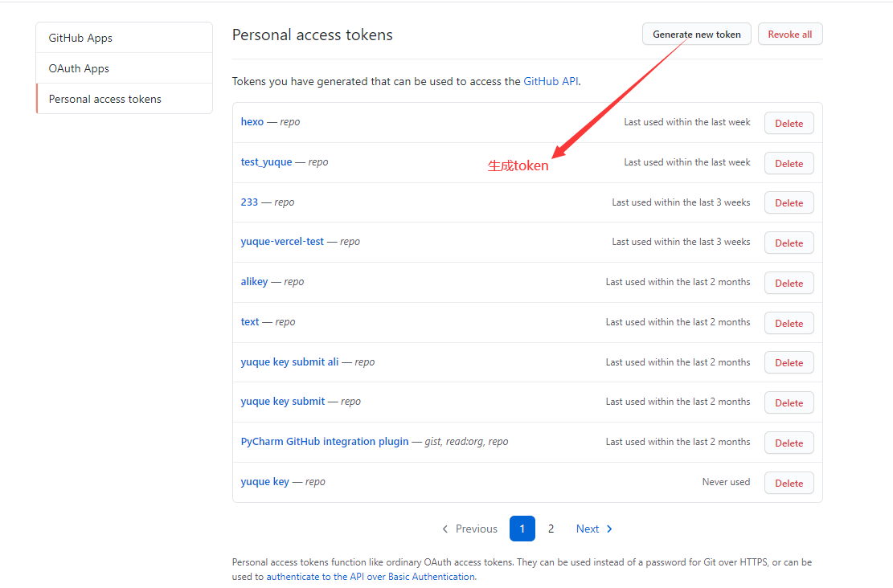Click 'Last used within the last 3 weeks' on 233 row

point(681,202)
